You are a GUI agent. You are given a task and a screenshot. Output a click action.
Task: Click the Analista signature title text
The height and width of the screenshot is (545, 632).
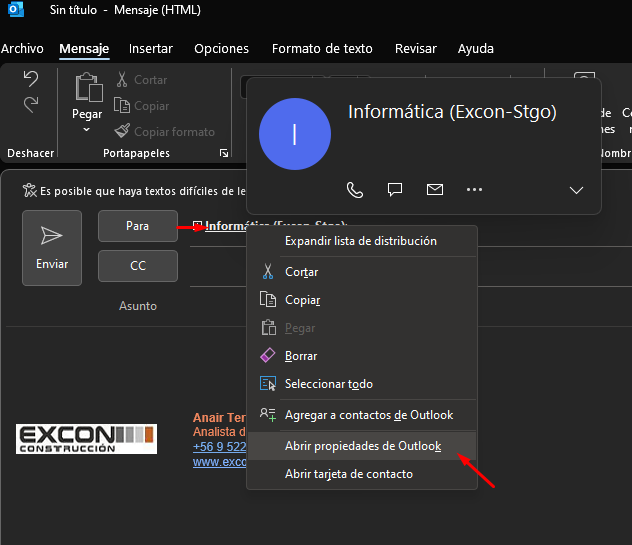219,432
